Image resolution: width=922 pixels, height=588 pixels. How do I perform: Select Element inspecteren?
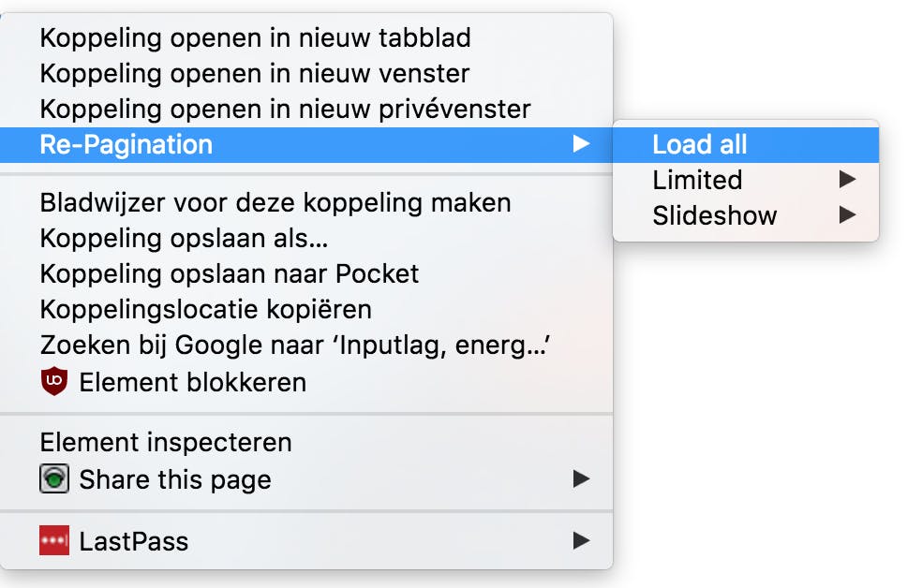[166, 442]
